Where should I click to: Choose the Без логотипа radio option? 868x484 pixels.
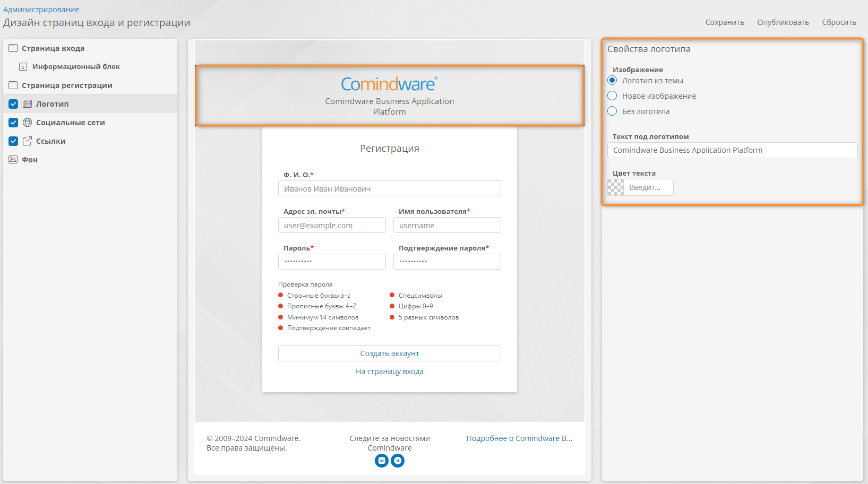(612, 111)
